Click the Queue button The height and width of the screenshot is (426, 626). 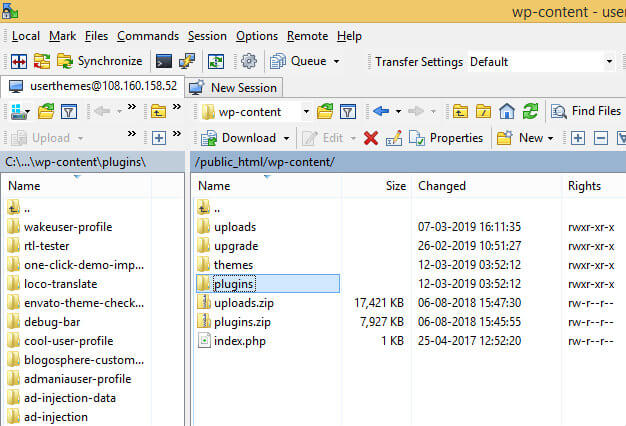299,61
